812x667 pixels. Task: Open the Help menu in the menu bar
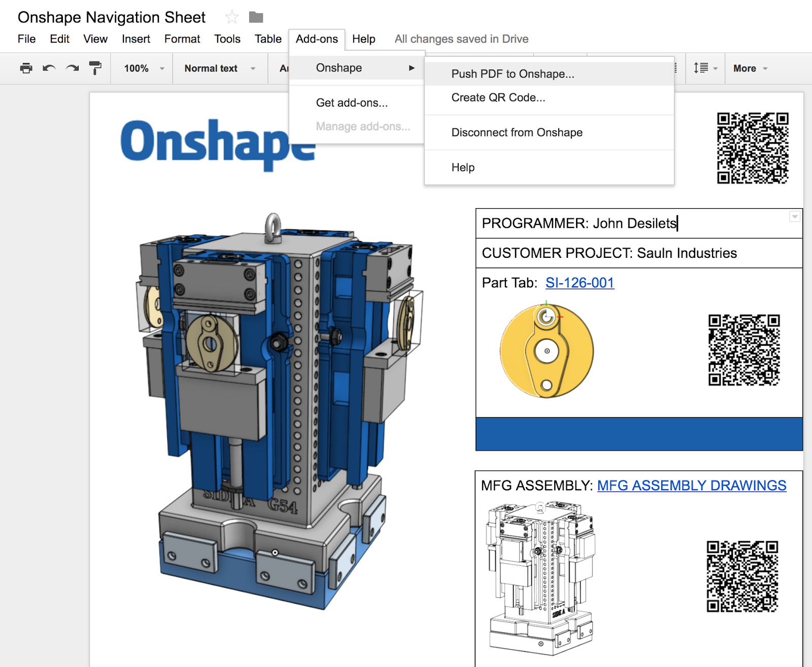click(364, 39)
